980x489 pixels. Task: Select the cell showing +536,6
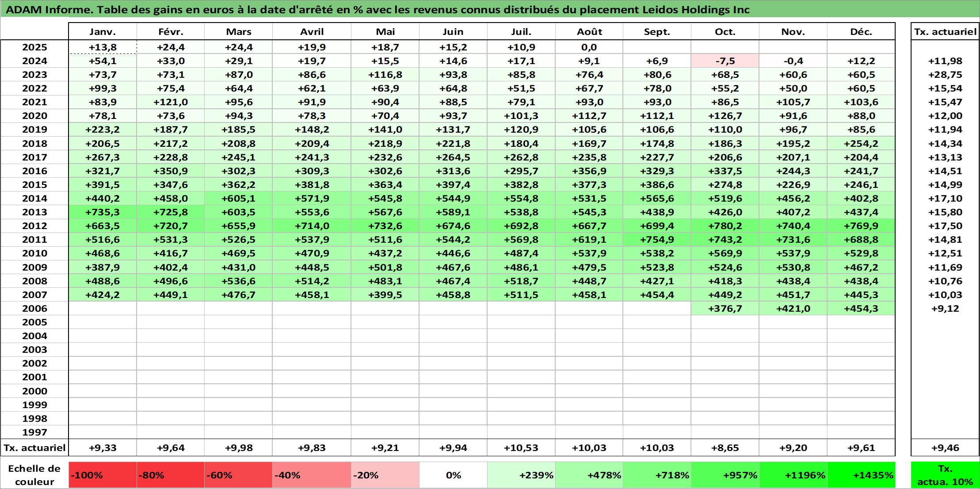coord(238,281)
